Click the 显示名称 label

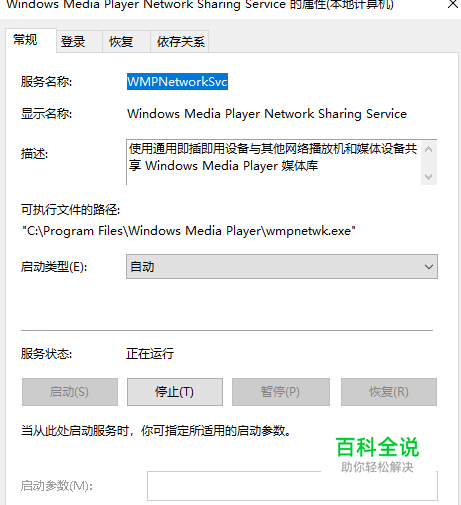[46, 114]
